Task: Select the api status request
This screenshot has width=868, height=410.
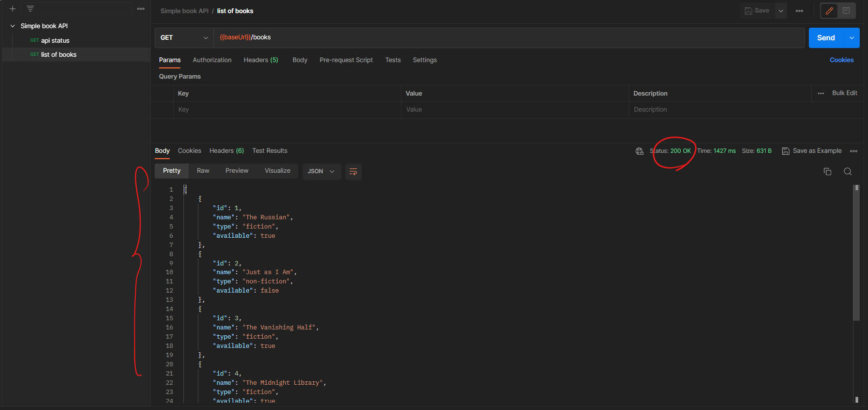Action: click(x=55, y=41)
